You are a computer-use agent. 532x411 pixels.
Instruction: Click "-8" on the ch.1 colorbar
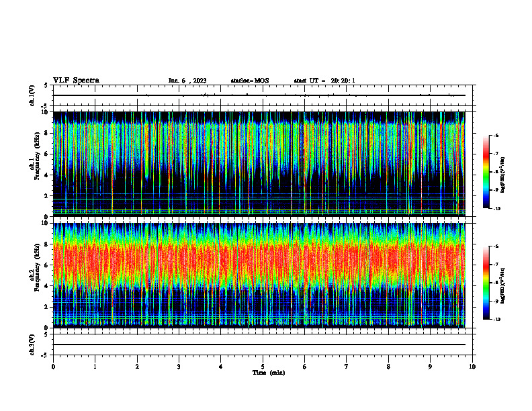point(496,172)
